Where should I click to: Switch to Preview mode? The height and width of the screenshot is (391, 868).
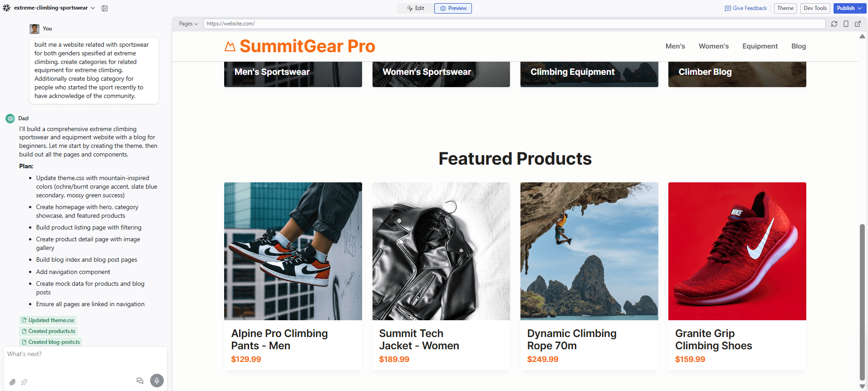[453, 8]
